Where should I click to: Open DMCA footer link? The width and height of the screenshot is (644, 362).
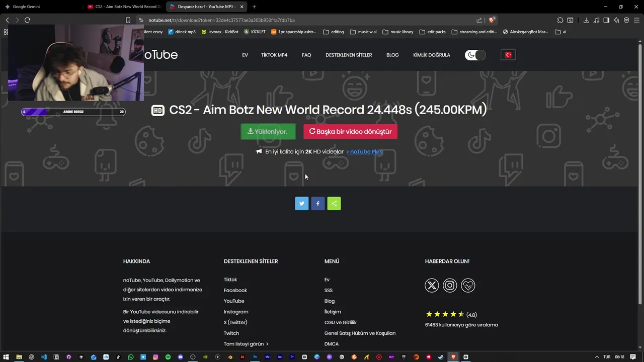(x=332, y=344)
